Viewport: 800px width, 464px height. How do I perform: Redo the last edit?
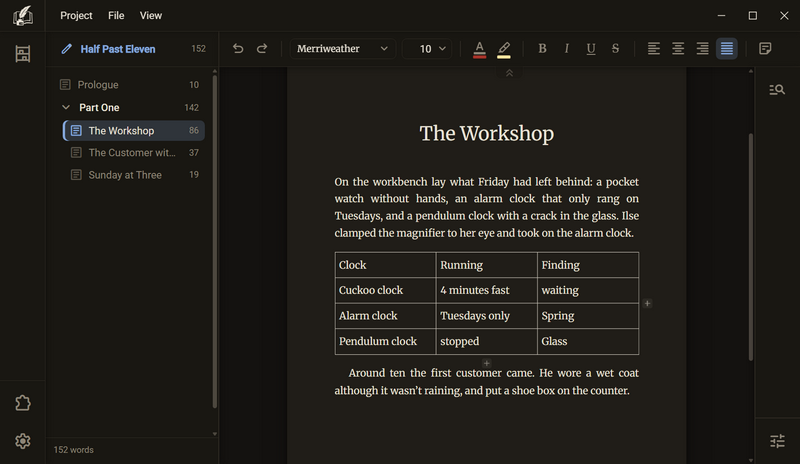click(262, 48)
